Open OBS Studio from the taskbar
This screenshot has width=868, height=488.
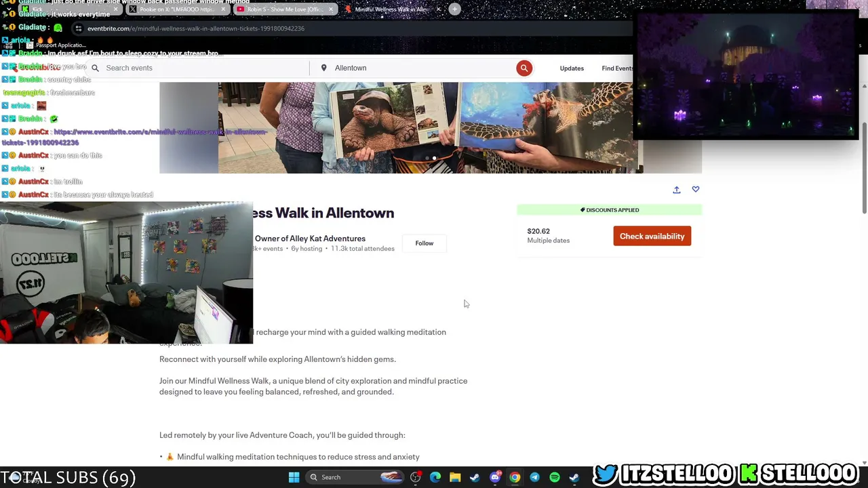[x=416, y=477]
